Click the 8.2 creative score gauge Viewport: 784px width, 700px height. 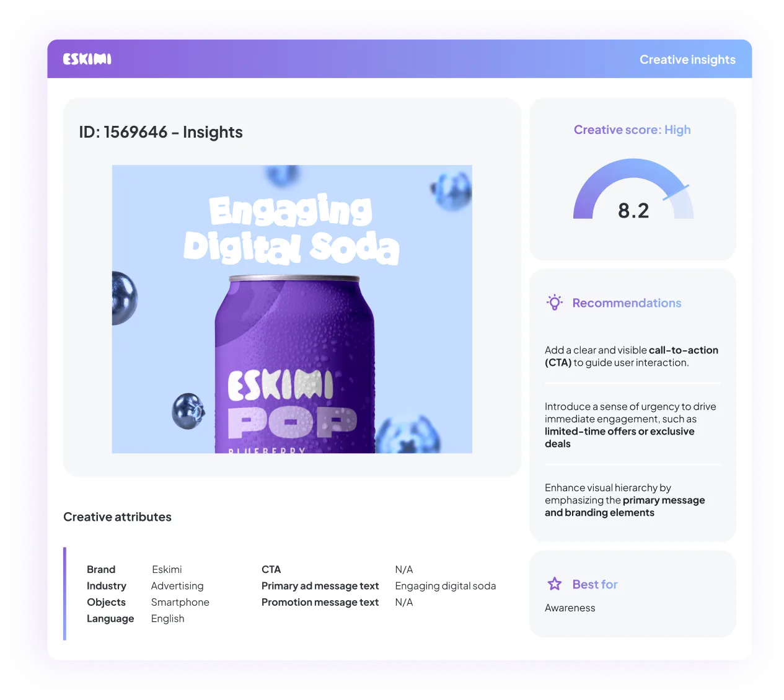[x=633, y=190]
